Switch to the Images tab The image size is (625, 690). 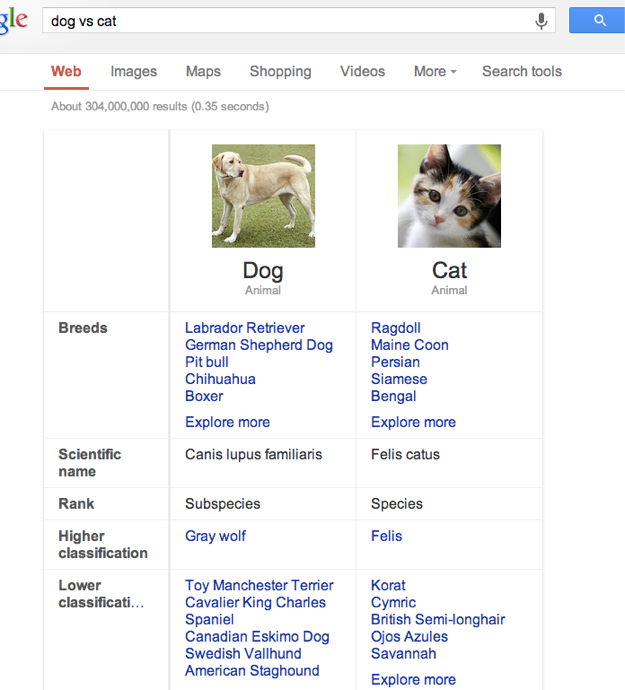[x=133, y=71]
